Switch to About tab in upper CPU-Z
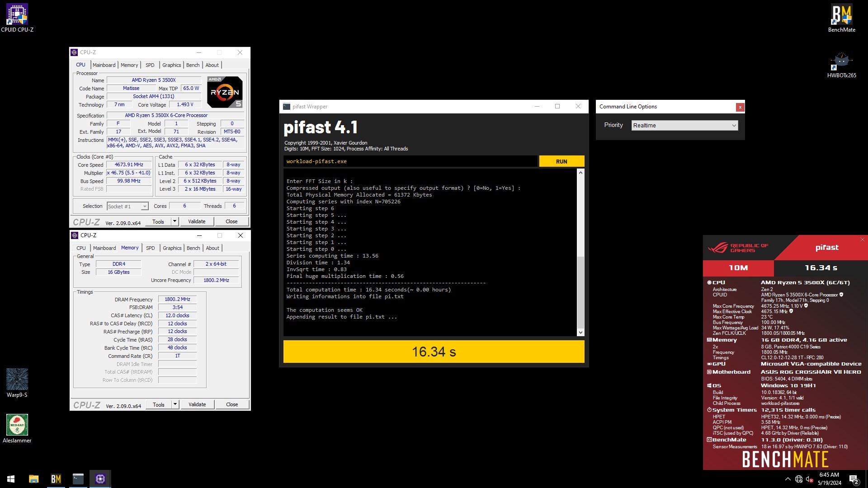Screen dimensions: 868x488 coord(212,65)
